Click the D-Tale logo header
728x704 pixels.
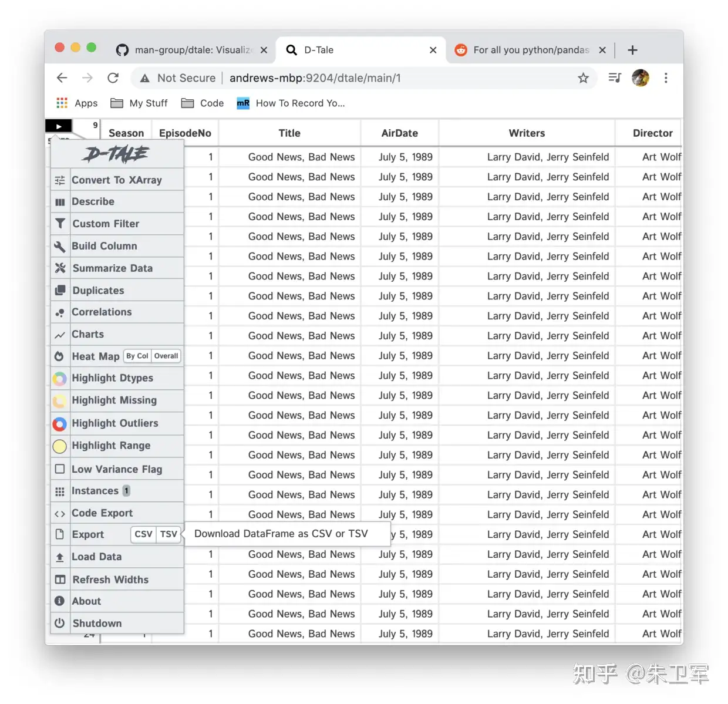point(116,154)
